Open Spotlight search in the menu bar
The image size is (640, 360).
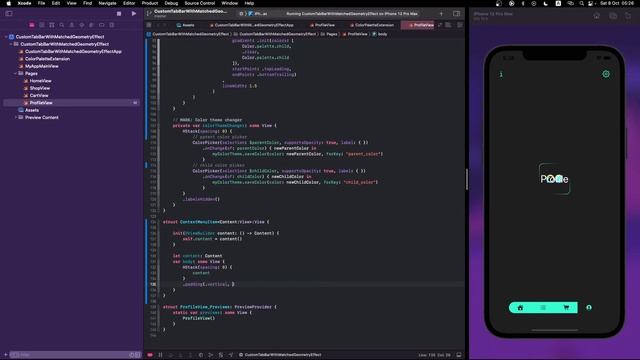click(581, 3)
